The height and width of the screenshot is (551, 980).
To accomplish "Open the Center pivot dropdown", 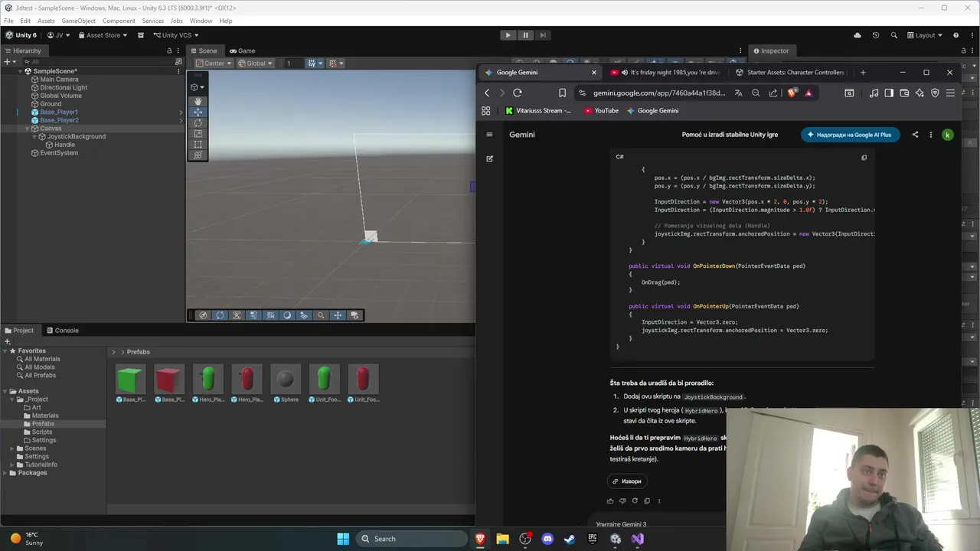I will (214, 64).
